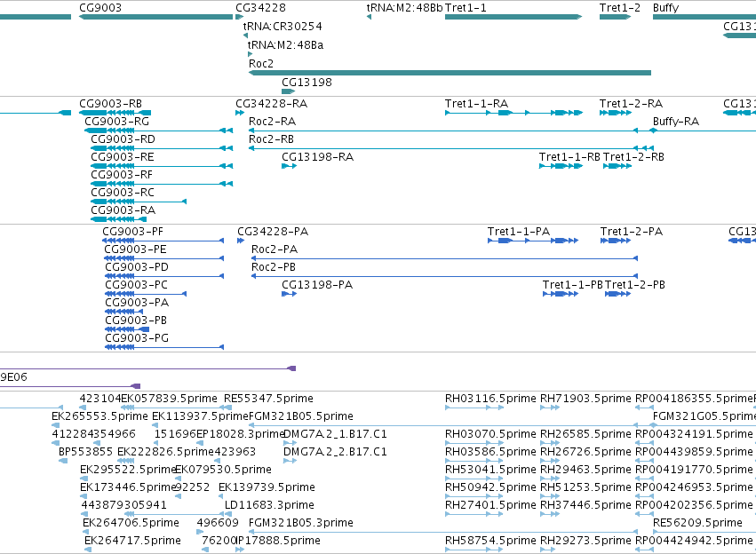
Task: Open transcript CG9003-RC label
Action: point(123,193)
